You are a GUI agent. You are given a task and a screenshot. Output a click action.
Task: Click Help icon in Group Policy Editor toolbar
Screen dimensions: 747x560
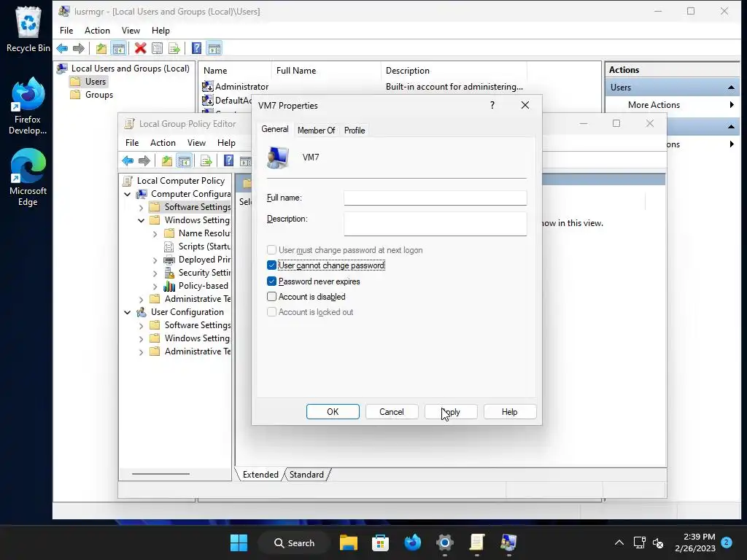[x=228, y=161]
